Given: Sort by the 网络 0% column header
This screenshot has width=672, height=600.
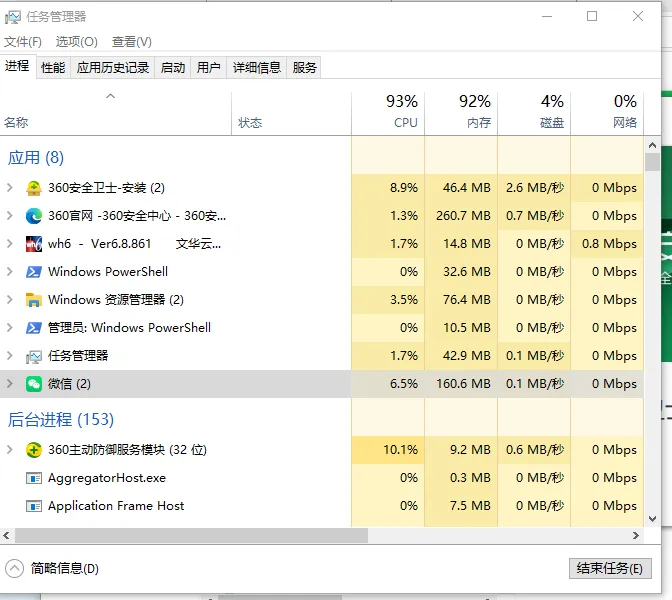Looking at the screenshot, I should pos(607,114).
